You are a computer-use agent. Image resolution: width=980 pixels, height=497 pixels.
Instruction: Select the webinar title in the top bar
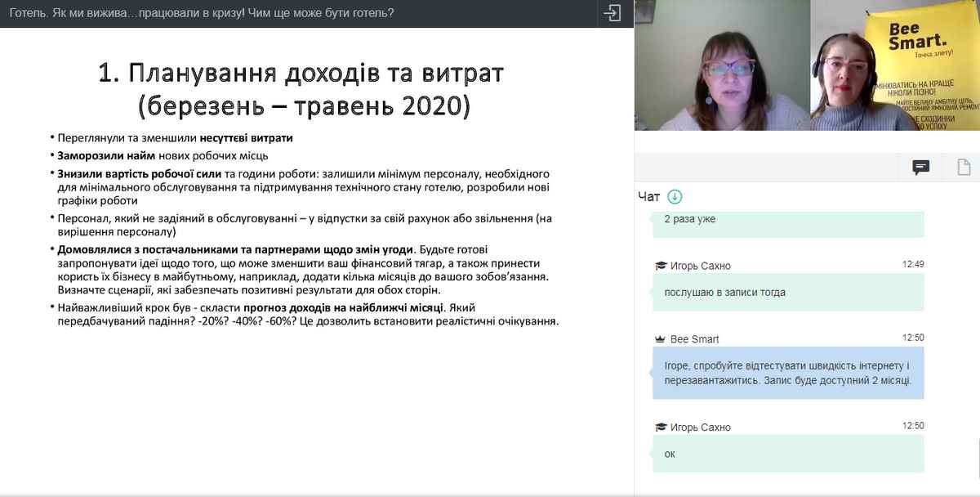[203, 13]
